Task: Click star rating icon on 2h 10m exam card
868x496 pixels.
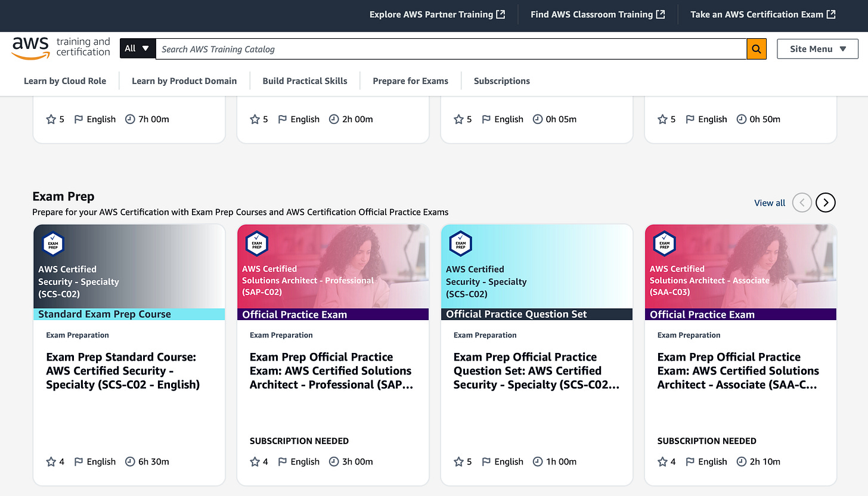Action: pyautogui.click(x=662, y=461)
